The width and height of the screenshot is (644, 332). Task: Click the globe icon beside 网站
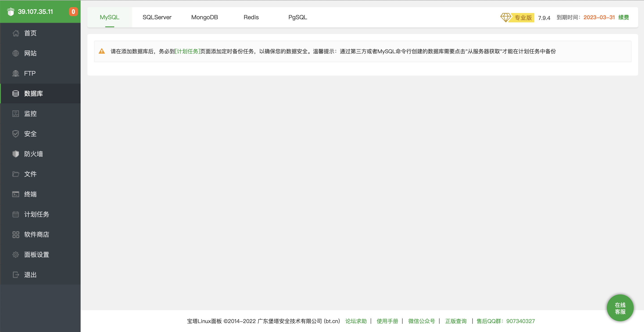click(16, 53)
